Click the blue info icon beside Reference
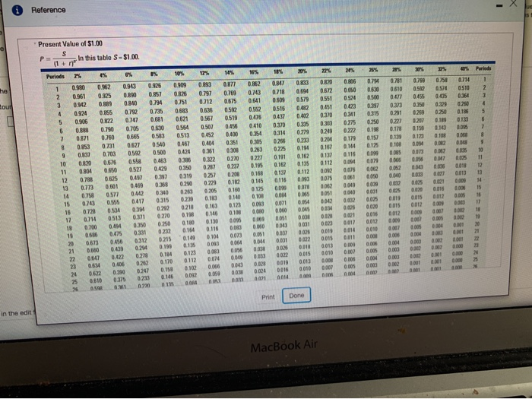The height and width of the screenshot is (399, 532). pos(17,11)
